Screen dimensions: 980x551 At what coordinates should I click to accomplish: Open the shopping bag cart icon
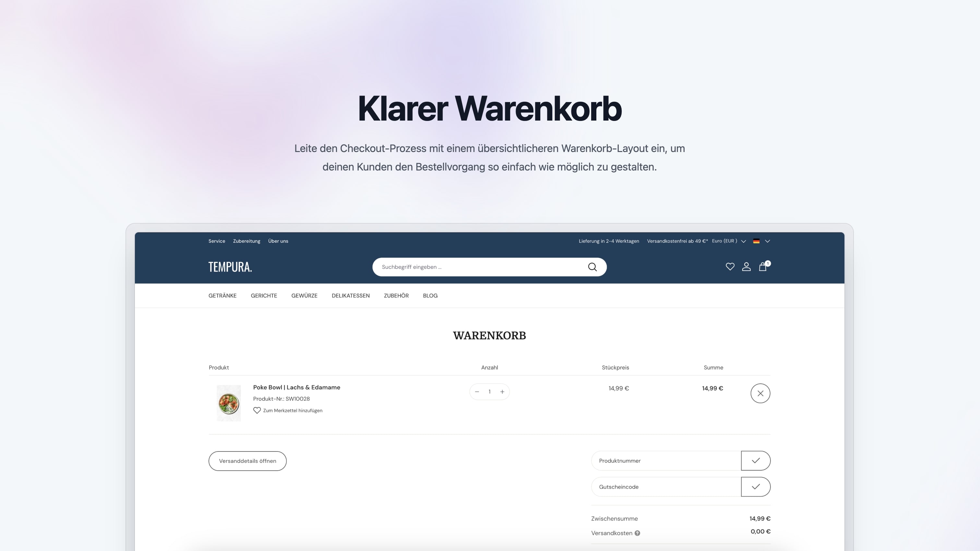pyautogui.click(x=762, y=266)
